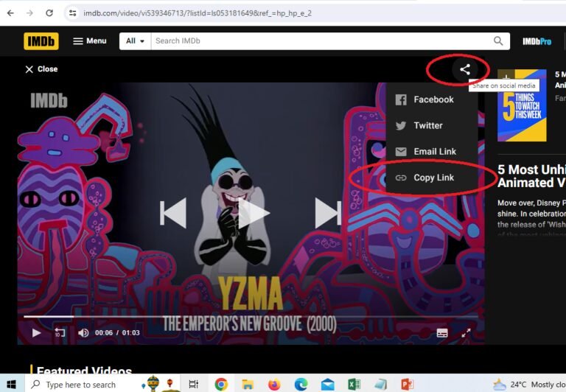
Task: Click the magnifying glass search icon
Action: (x=498, y=41)
